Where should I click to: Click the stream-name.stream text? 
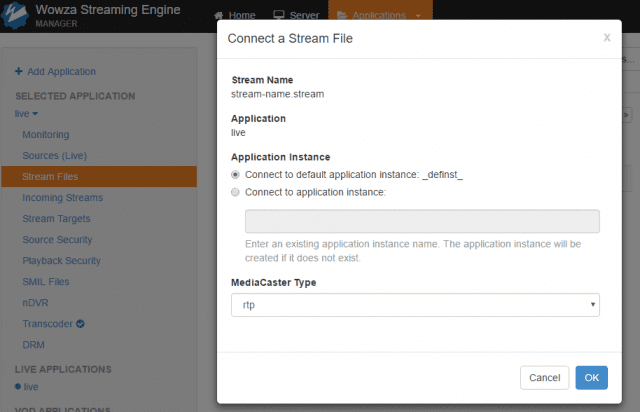coord(278,94)
